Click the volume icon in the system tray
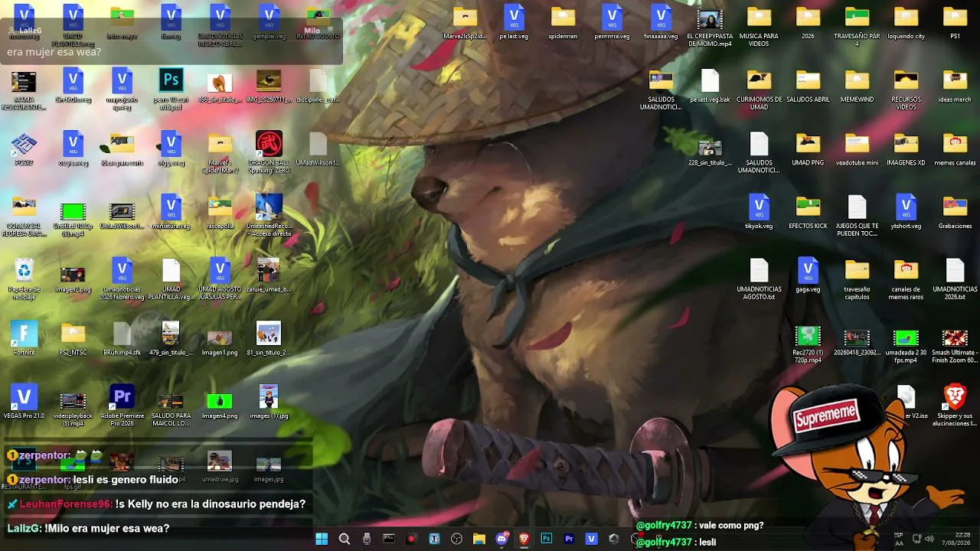Screen dimensions: 980x551 (x=929, y=539)
